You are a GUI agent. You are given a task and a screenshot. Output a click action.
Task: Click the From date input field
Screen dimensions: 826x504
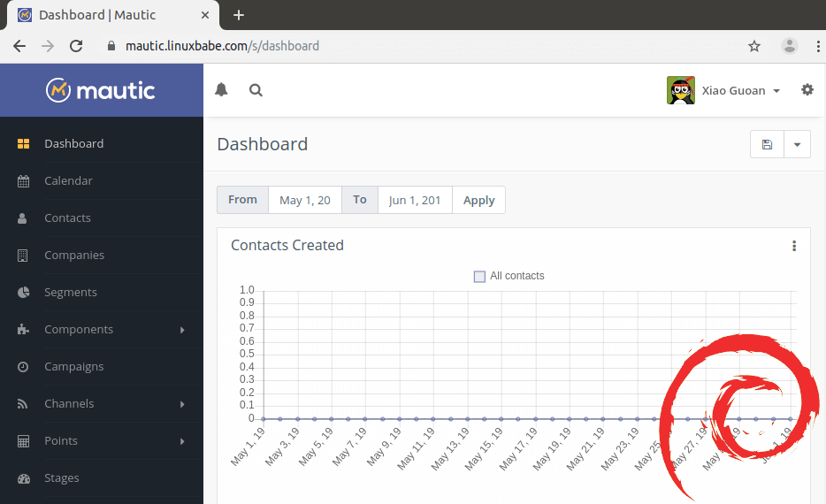tap(304, 200)
